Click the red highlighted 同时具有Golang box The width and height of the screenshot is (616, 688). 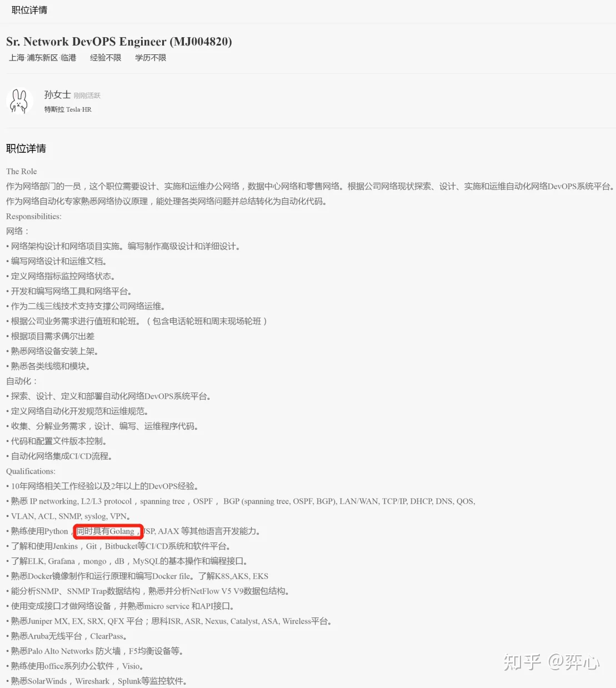(108, 531)
